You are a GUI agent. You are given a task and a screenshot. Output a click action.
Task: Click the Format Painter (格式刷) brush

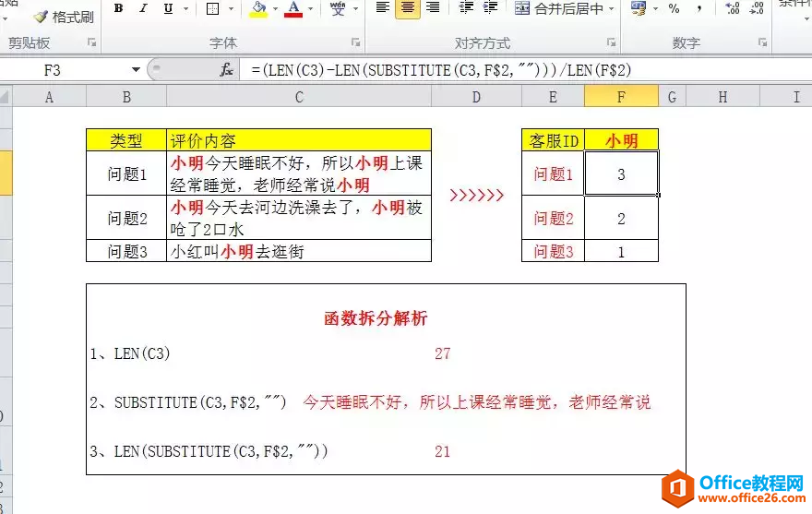click(x=65, y=18)
